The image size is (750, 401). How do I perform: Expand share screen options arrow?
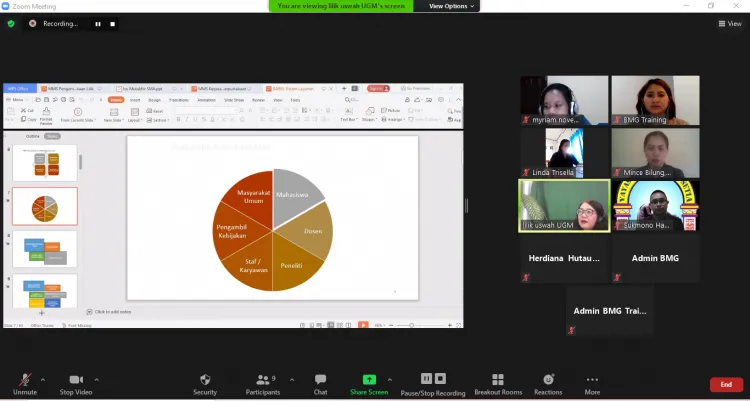click(389, 380)
